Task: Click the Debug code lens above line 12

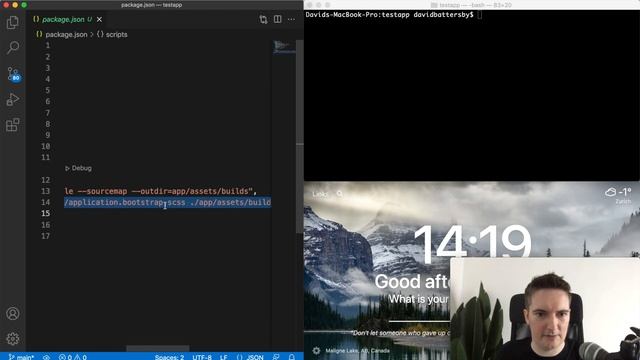Action: click(78, 168)
